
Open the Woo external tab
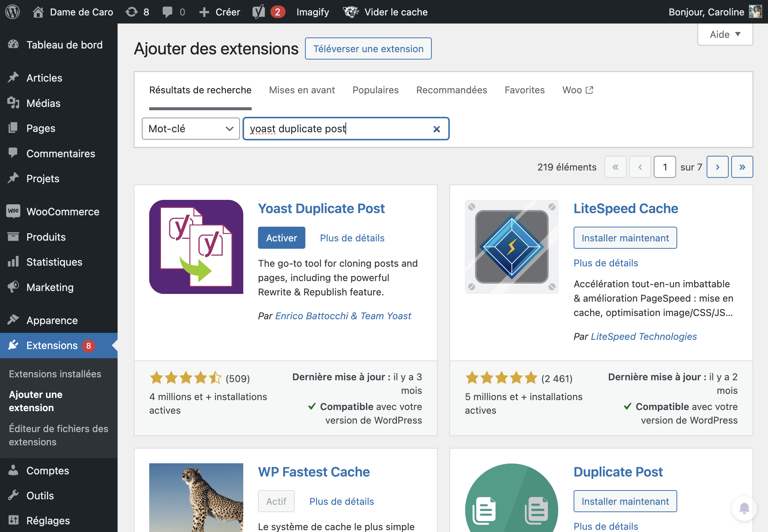(578, 90)
